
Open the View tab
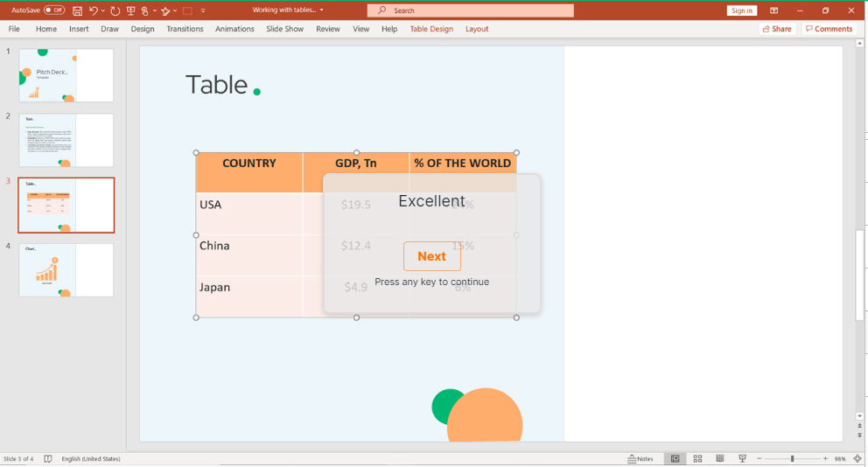pyautogui.click(x=360, y=29)
